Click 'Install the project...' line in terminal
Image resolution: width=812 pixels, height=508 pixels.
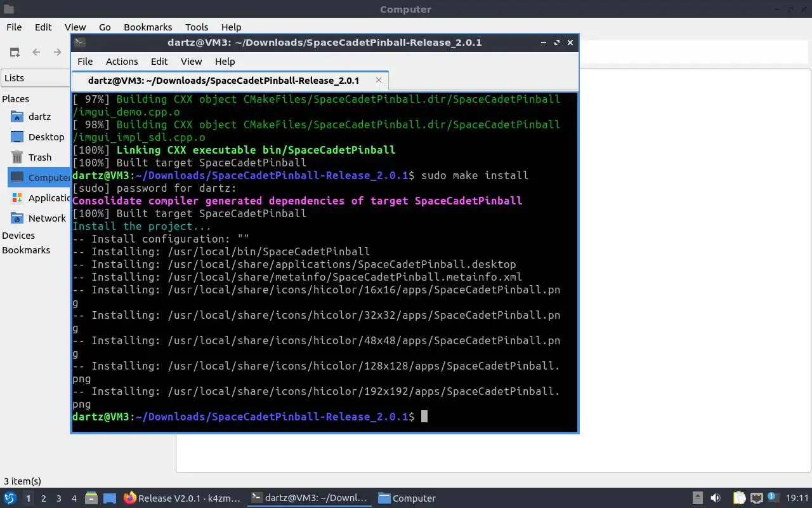[x=141, y=226]
